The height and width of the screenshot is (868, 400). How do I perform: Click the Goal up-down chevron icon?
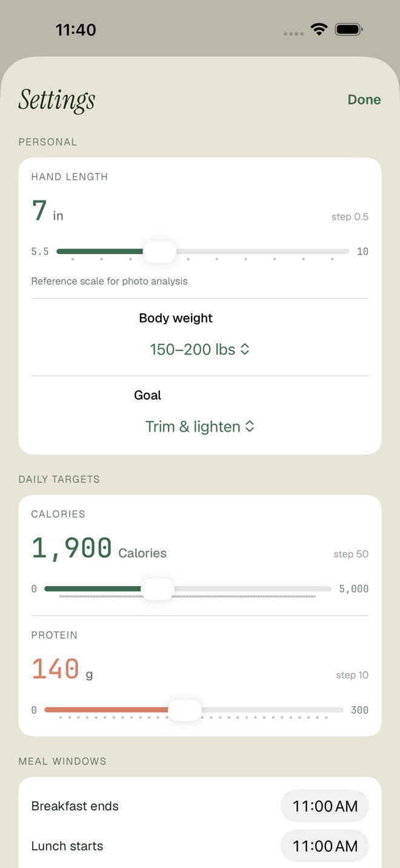(250, 426)
